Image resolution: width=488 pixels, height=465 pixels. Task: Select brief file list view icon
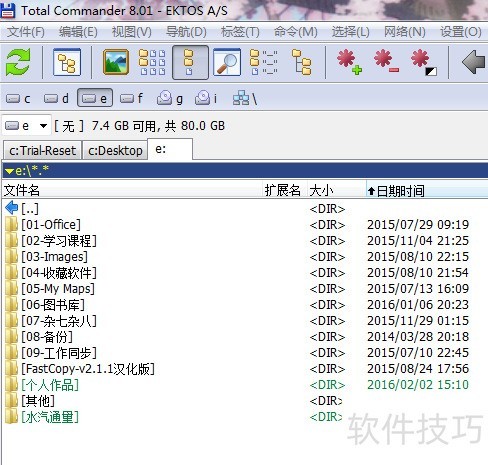coord(152,62)
